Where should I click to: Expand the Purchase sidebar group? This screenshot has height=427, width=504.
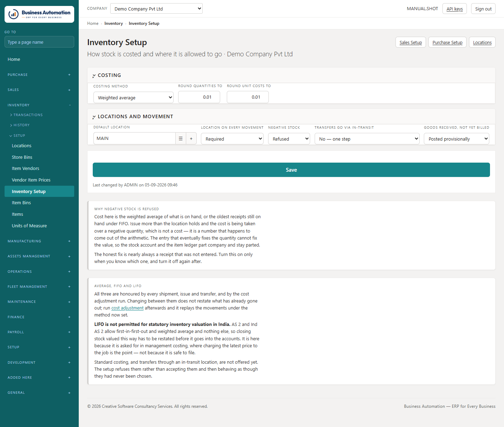(x=39, y=74)
